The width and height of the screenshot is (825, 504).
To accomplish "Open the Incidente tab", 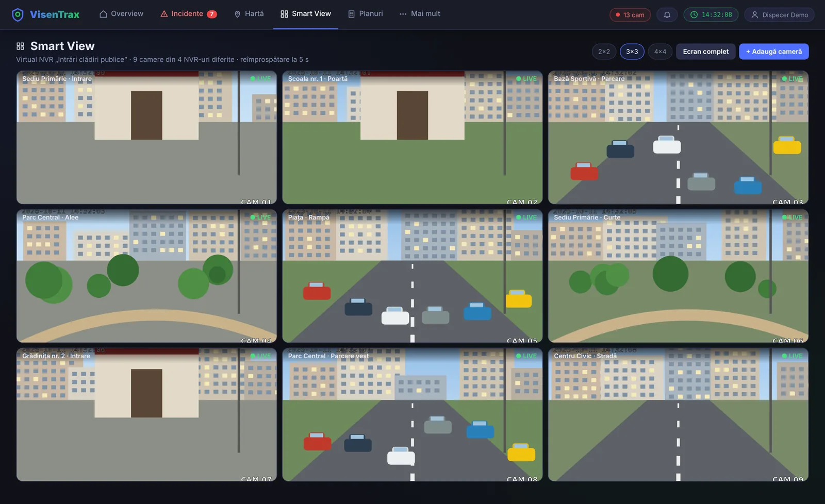I will point(188,14).
